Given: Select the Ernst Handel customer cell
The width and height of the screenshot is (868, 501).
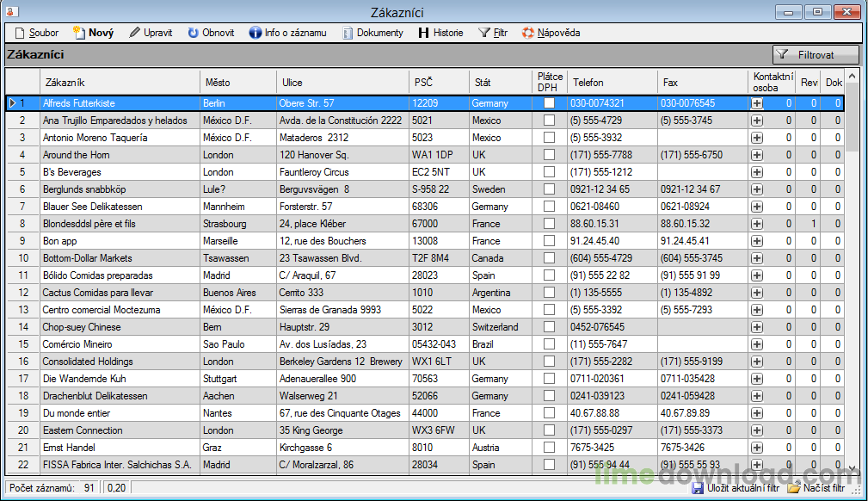Looking at the screenshot, I should tap(120, 448).
